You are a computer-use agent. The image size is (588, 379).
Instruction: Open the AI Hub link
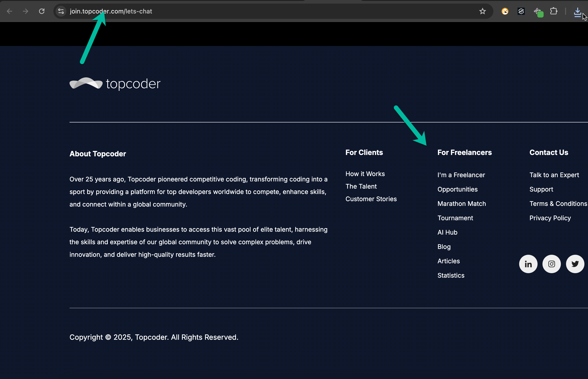point(447,232)
